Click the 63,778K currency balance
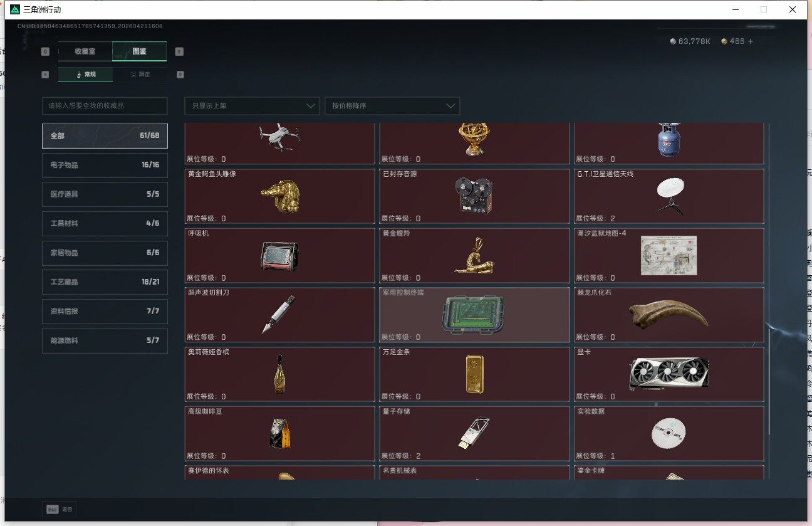Viewport: 812px width, 526px height. click(690, 41)
